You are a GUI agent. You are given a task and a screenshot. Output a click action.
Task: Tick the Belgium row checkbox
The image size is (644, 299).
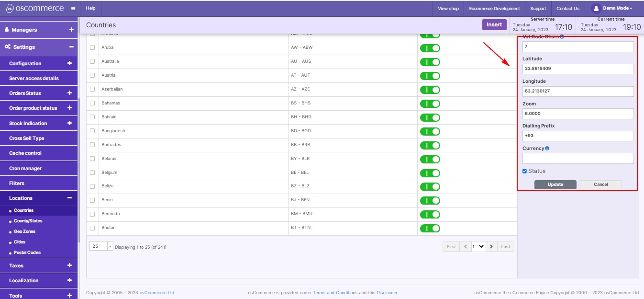(x=92, y=172)
